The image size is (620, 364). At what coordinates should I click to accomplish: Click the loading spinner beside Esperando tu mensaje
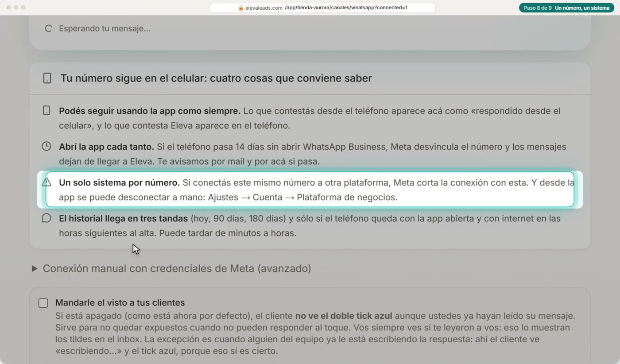click(x=49, y=29)
